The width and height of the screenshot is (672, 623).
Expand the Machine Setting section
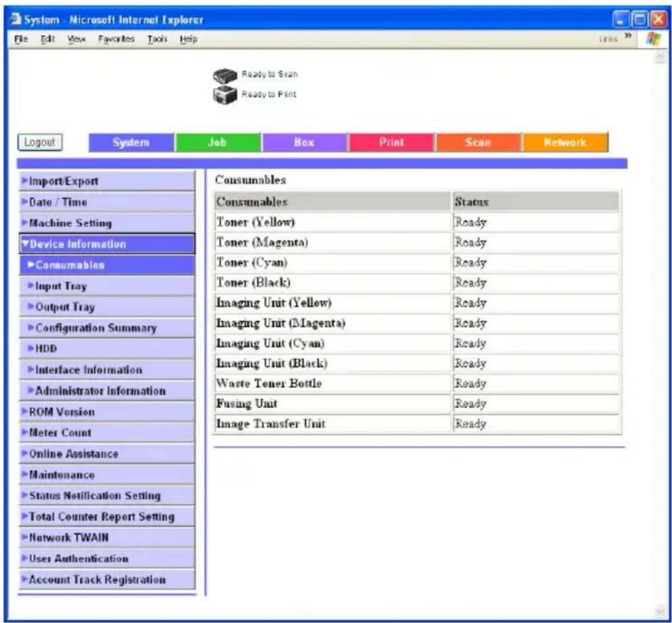pyautogui.click(x=107, y=223)
